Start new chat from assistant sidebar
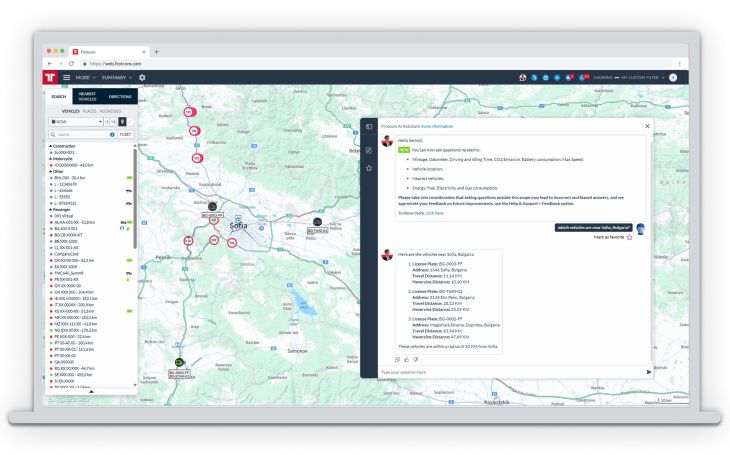This screenshot has height=455, width=730. (369, 150)
